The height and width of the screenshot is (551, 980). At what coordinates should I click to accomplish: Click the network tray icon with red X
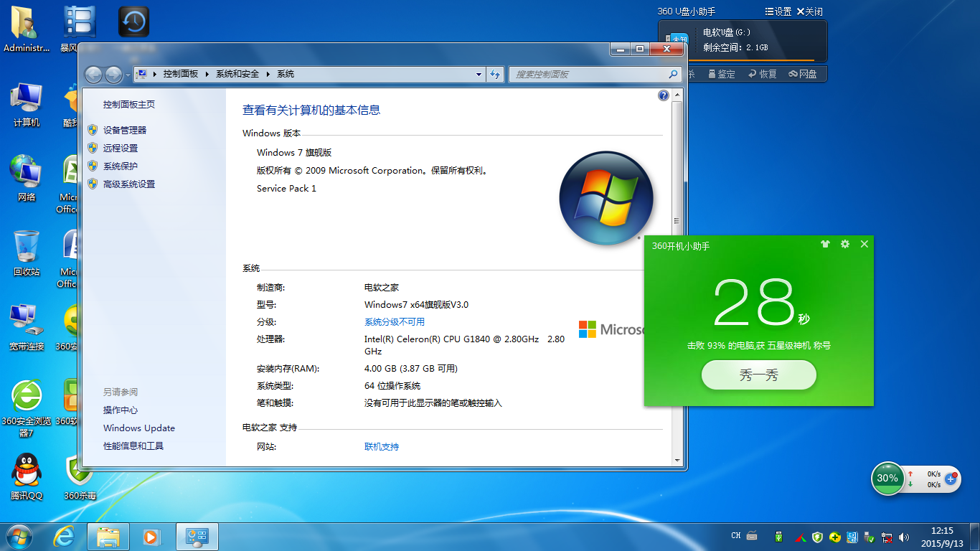887,537
